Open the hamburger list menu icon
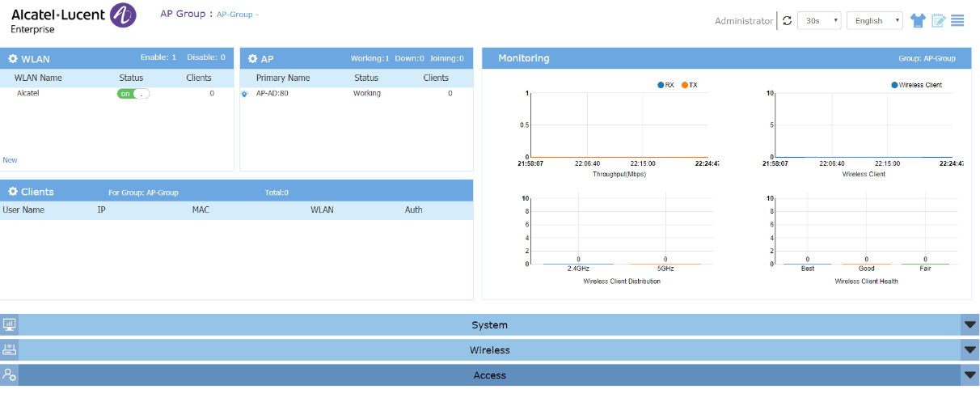The width and height of the screenshot is (980, 398). coord(957,21)
